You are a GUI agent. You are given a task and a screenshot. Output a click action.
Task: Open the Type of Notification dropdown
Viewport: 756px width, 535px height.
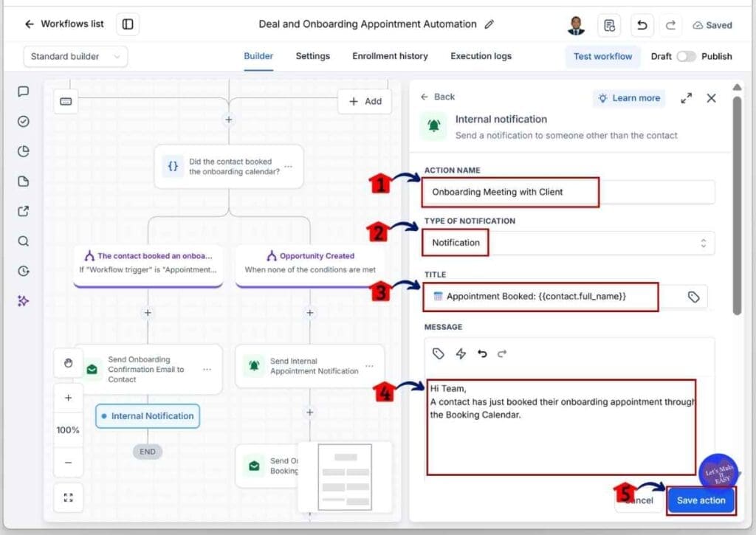point(569,243)
